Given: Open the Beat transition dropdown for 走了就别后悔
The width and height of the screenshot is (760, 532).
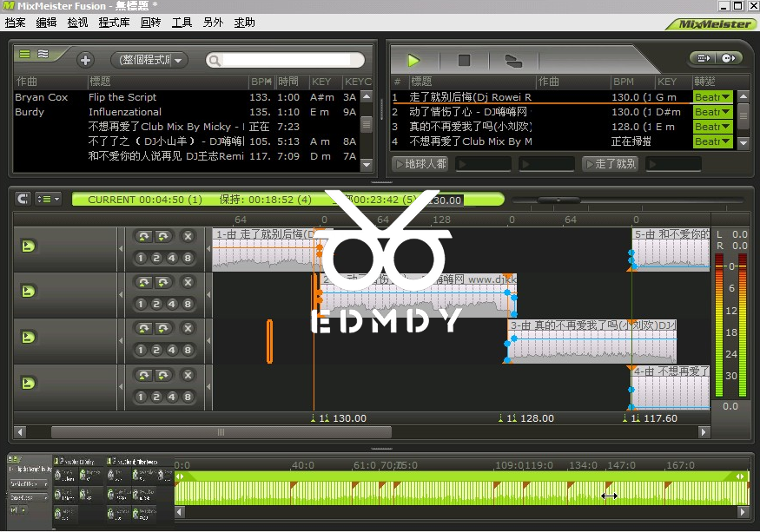Looking at the screenshot, I should (x=712, y=97).
